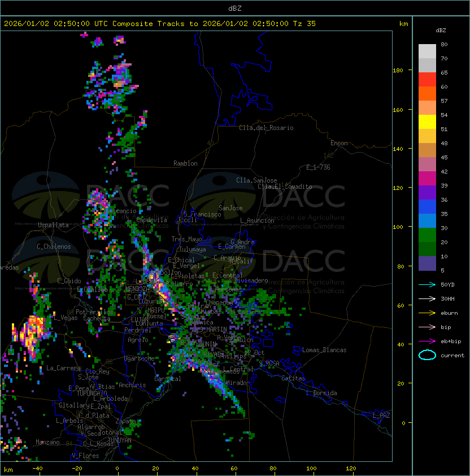Click the E_1-736 label
Image resolution: width=470 pixels, height=476 pixels.
[318, 167]
